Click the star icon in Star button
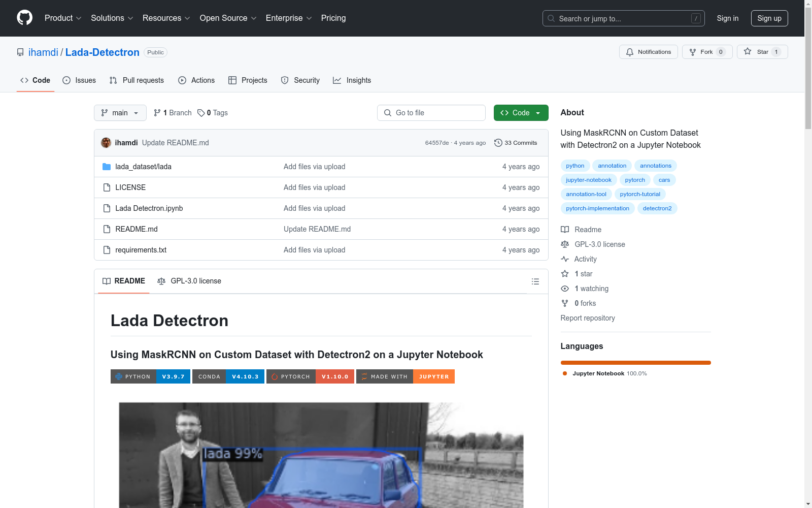This screenshot has width=812, height=508. [748, 52]
